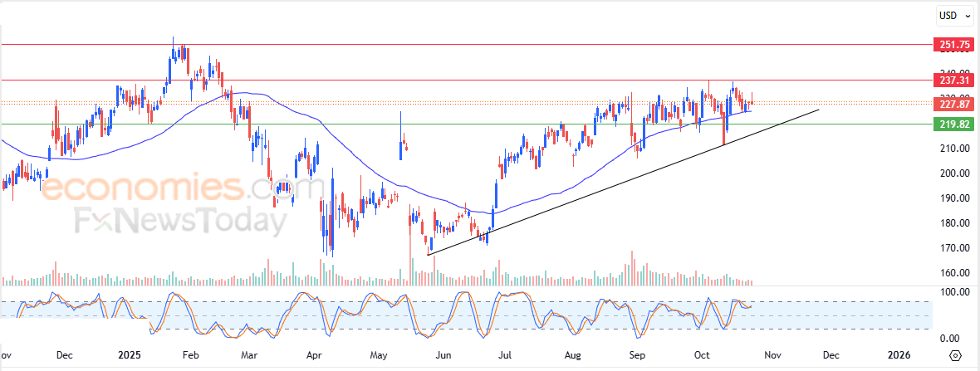Select the 237.31 resistance price label
The width and height of the screenshot is (980, 371).
[953, 80]
